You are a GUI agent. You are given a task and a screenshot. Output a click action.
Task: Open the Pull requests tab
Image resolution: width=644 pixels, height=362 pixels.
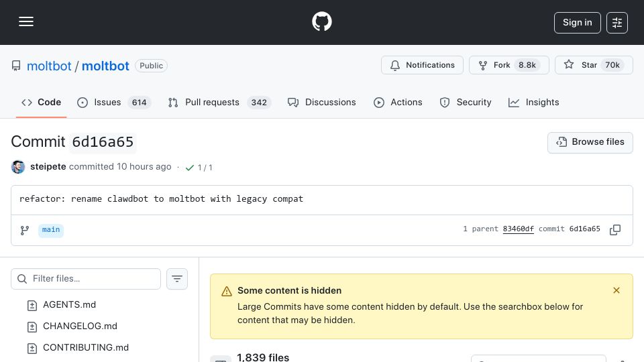[219, 102]
